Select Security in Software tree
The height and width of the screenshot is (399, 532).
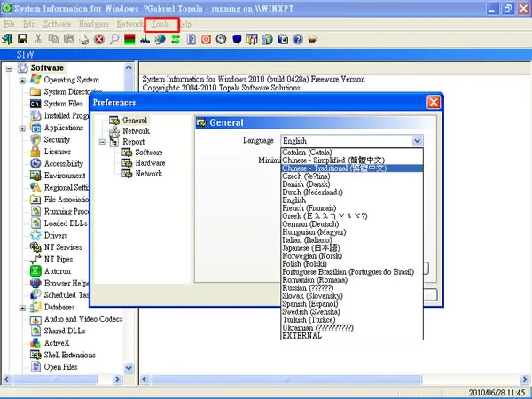pyautogui.click(x=57, y=139)
